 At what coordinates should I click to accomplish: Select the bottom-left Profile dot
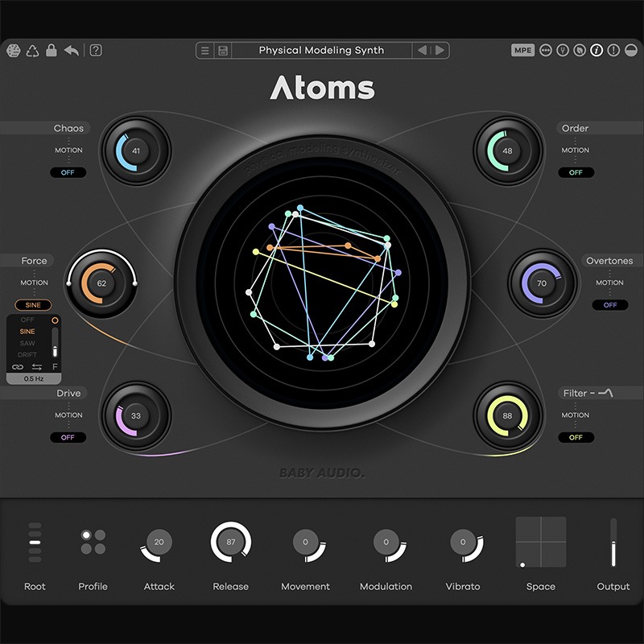point(86,549)
